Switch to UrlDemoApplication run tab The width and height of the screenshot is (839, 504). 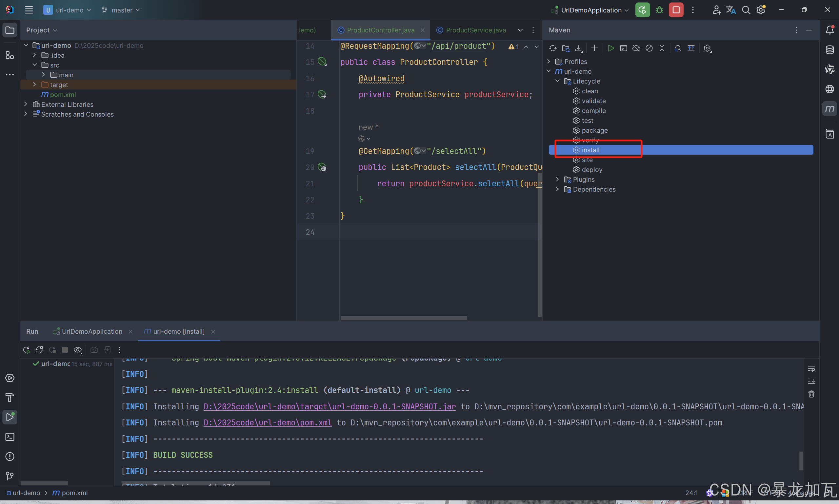click(x=91, y=331)
